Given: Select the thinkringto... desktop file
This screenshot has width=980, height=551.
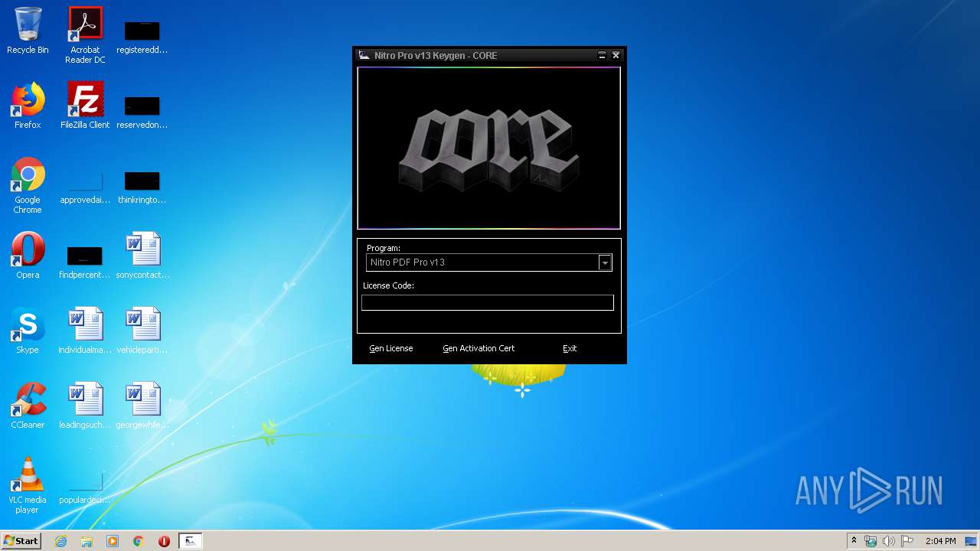Looking at the screenshot, I should (142, 187).
